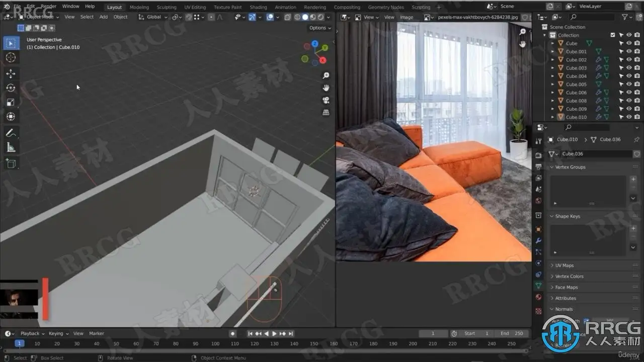Switch orthographic/perspective grid icon
This screenshot has width=644, height=362.
pos(326,112)
